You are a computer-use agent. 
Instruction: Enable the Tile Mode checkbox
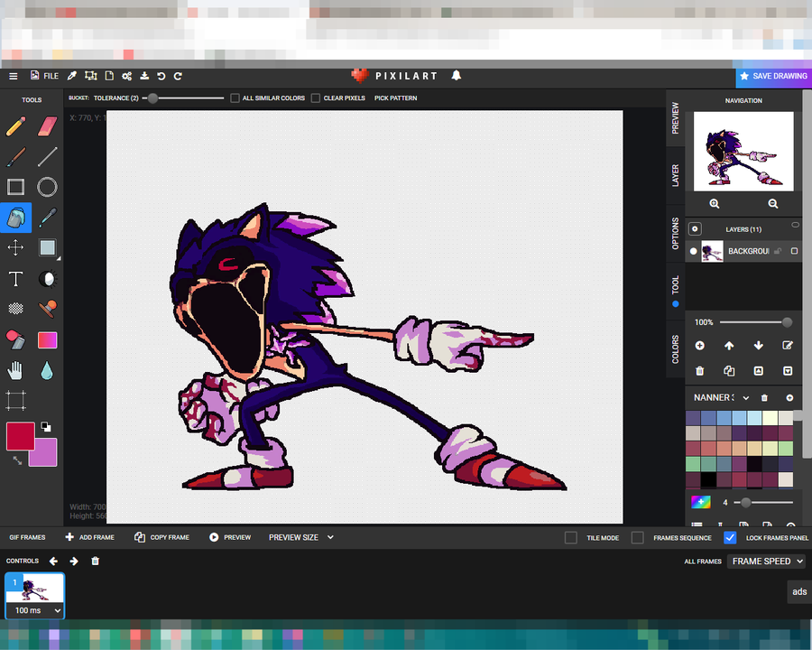click(x=571, y=537)
